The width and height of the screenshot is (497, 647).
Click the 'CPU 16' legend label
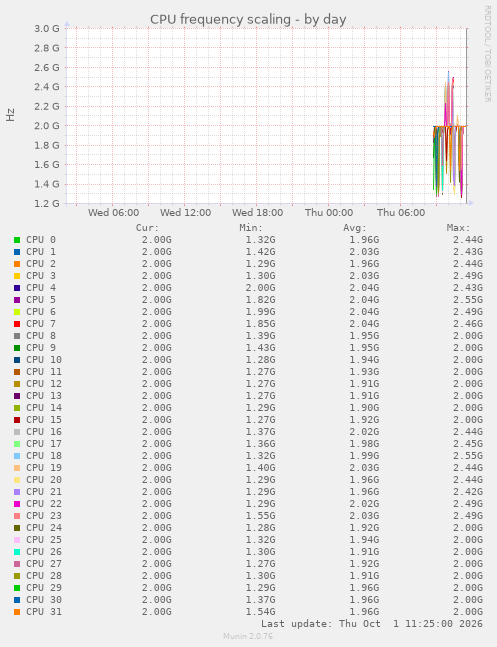(x=44, y=432)
